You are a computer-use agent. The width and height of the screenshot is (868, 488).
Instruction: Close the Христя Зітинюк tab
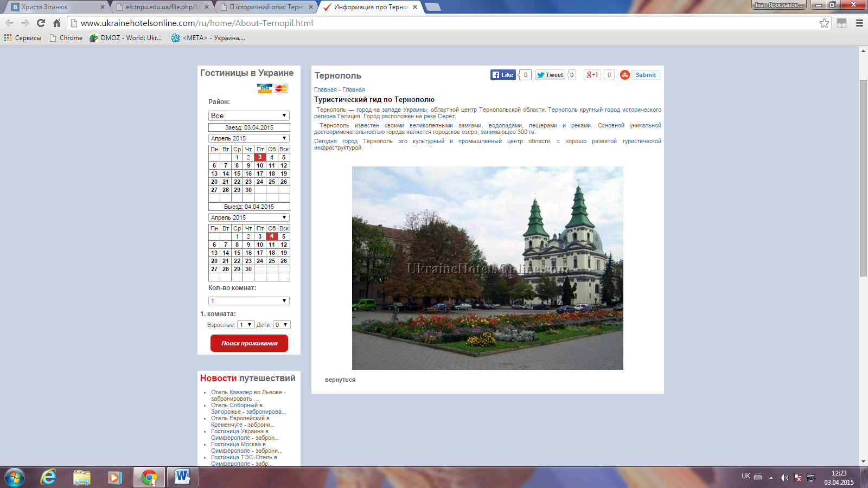[x=102, y=7]
